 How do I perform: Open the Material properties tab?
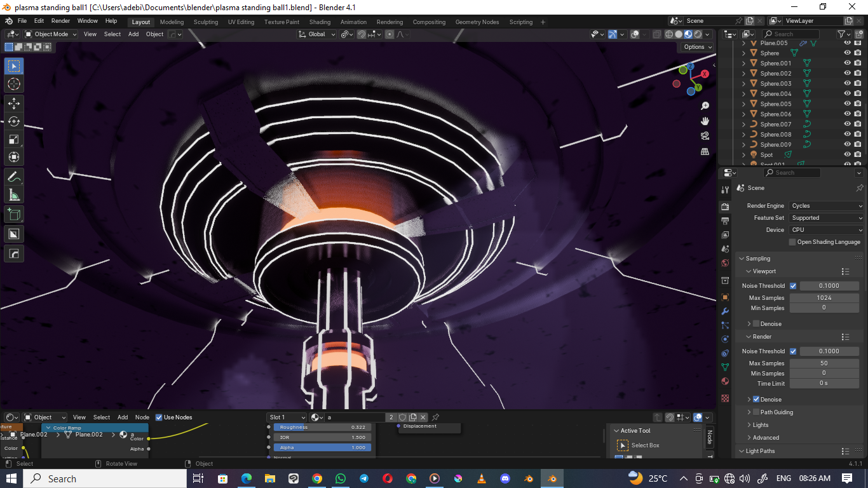click(725, 381)
